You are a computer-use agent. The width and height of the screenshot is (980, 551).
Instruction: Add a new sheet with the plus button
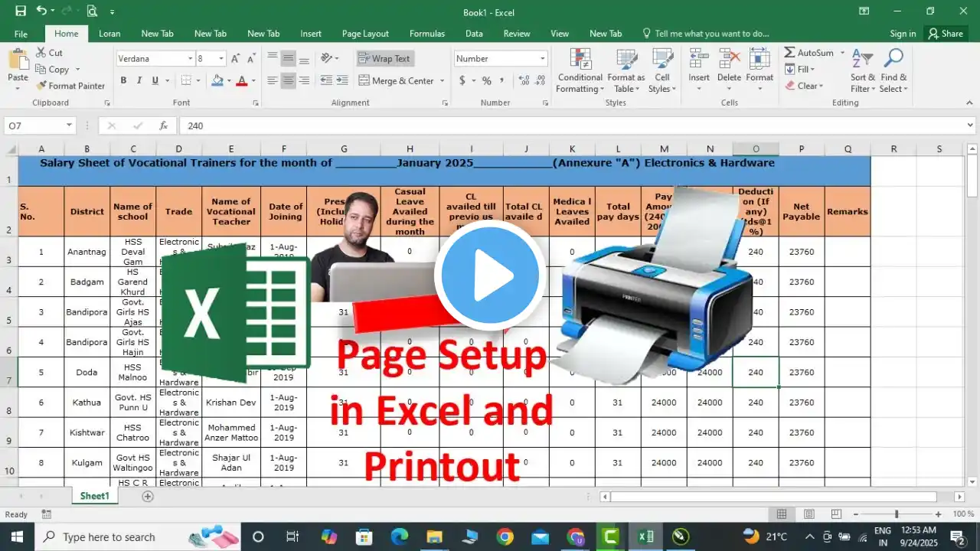[x=148, y=496]
